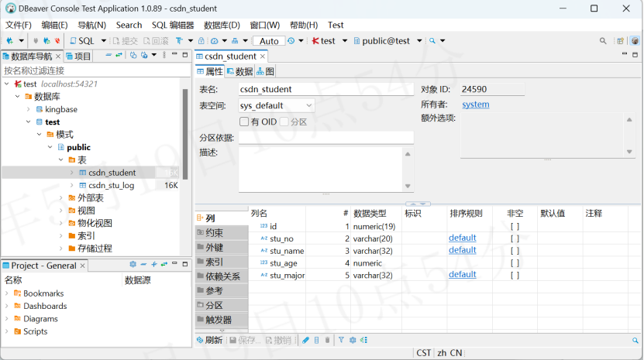Click collapse all icon in database navigator

(108, 55)
